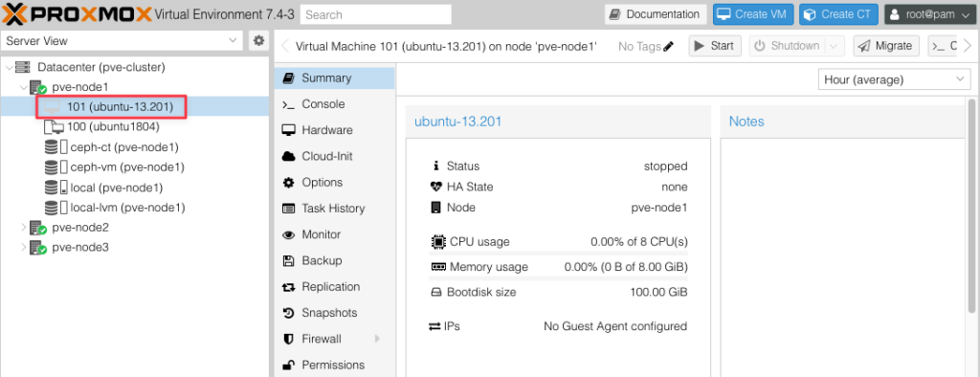
Task: Click the Create VM button
Action: (x=753, y=14)
